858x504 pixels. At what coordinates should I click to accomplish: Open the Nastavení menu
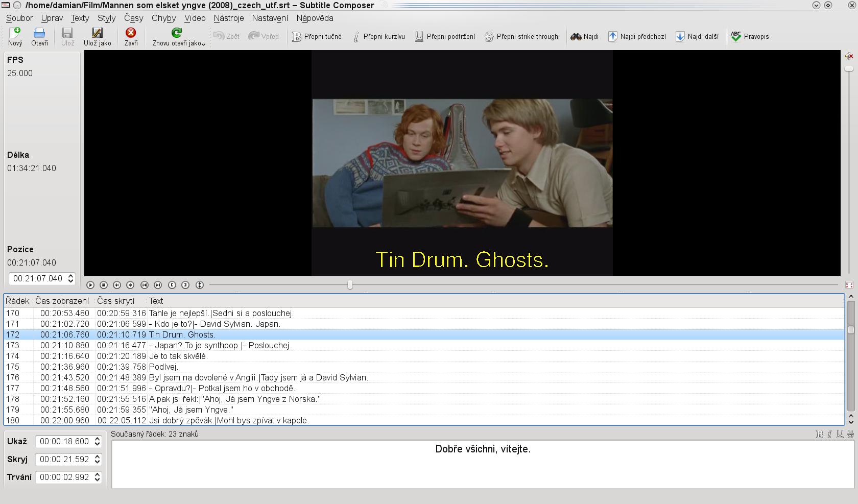coord(270,18)
